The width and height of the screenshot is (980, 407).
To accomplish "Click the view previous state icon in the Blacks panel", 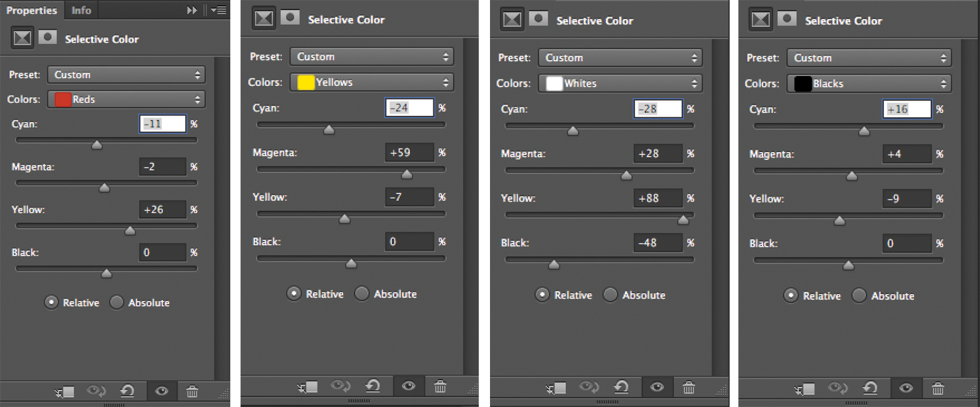I will click(x=837, y=388).
